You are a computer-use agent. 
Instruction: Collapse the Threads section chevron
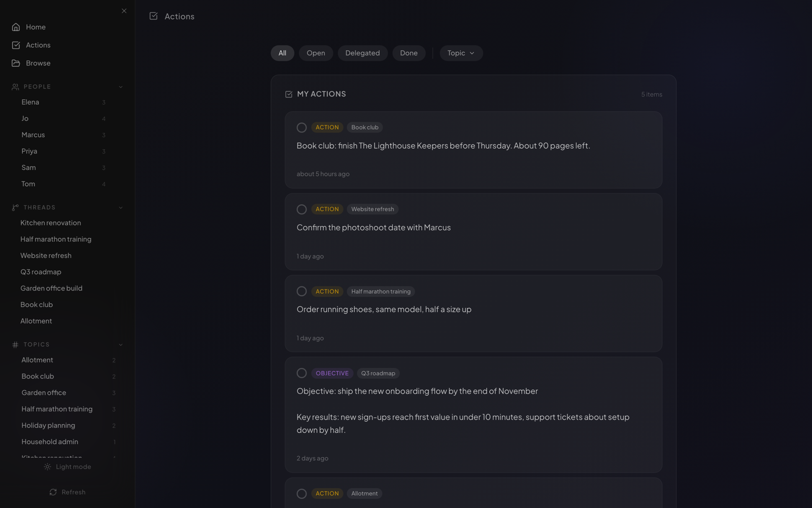121,207
